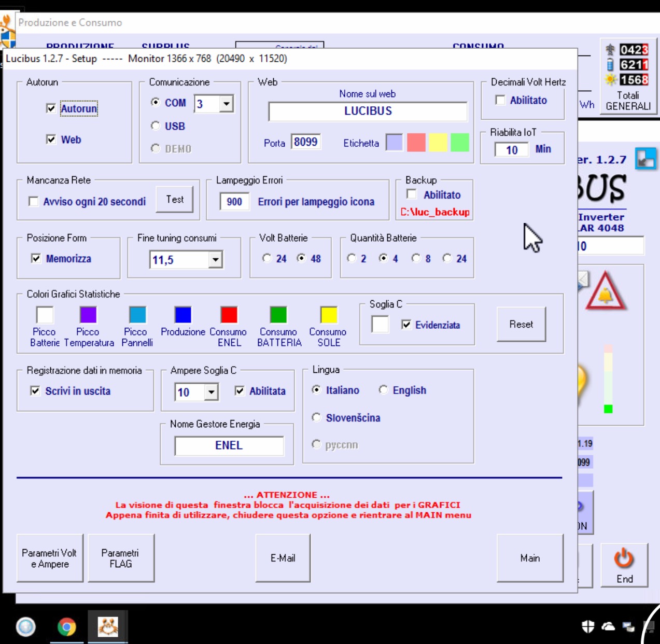
Task: Select battery quantity 2
Action: [352, 258]
